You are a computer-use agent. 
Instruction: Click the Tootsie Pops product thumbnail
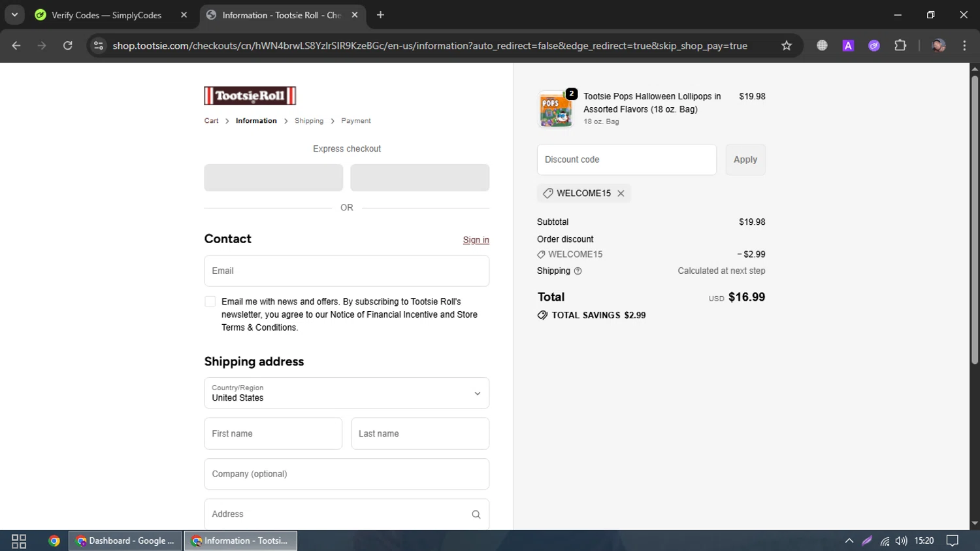point(555,109)
